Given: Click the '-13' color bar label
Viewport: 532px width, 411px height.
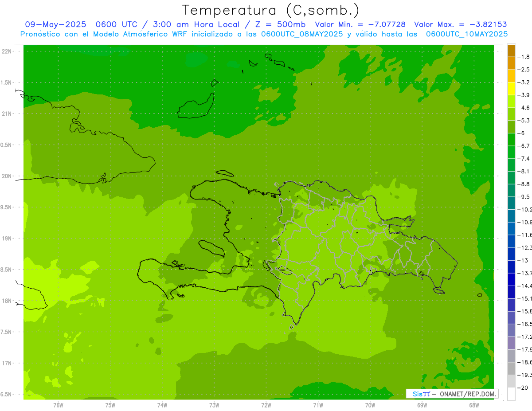Looking at the screenshot, I should pos(523,260).
